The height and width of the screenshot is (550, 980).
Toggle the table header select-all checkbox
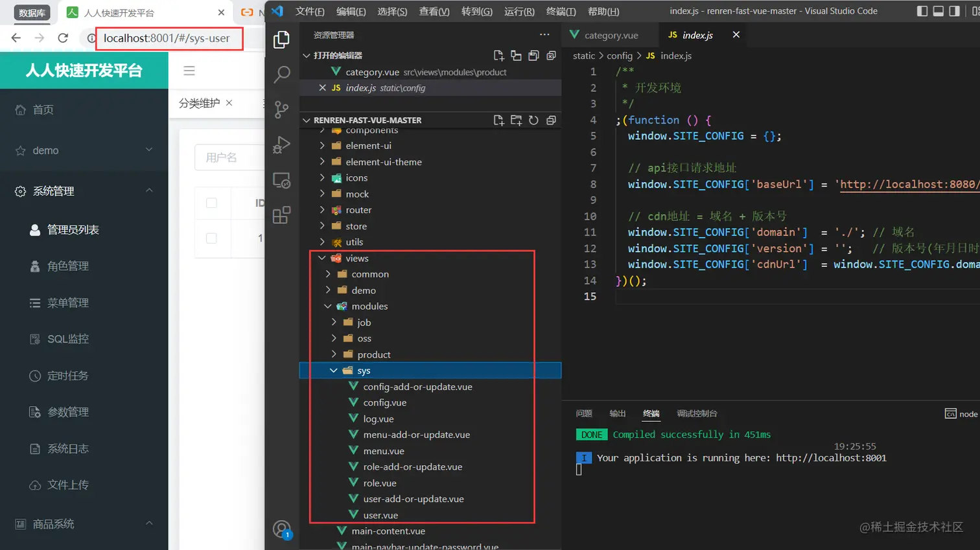point(211,203)
